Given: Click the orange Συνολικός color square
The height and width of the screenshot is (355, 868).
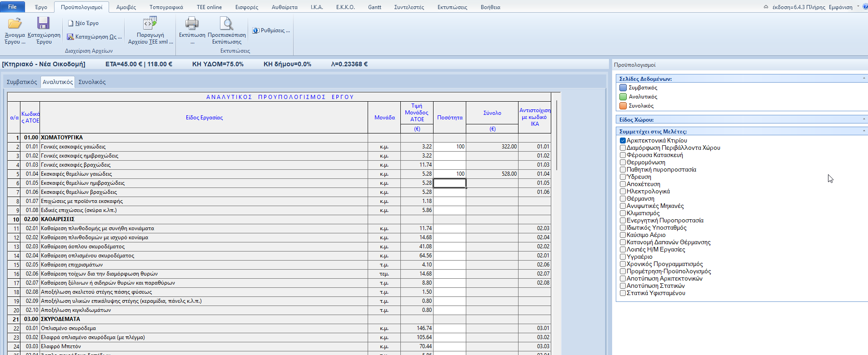Looking at the screenshot, I should [623, 106].
